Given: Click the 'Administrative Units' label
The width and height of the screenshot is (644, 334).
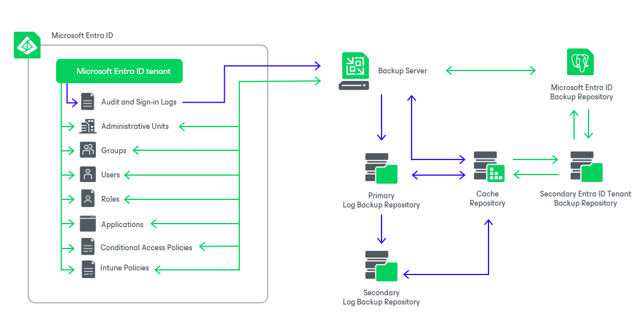Looking at the screenshot, I should coord(135,127).
